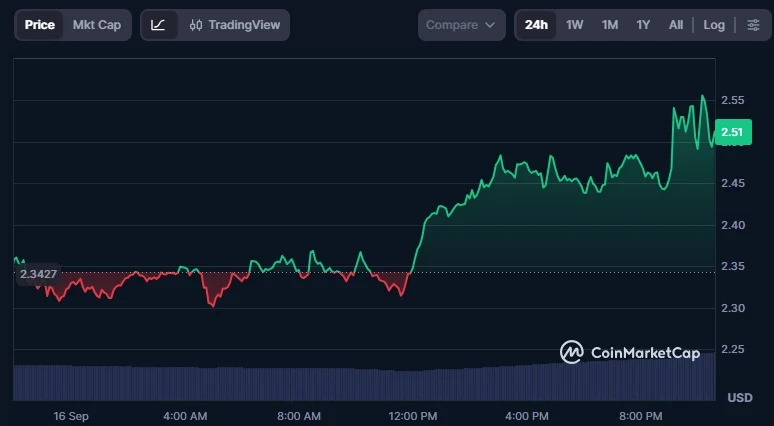Toggle Log scale on chart

714,25
